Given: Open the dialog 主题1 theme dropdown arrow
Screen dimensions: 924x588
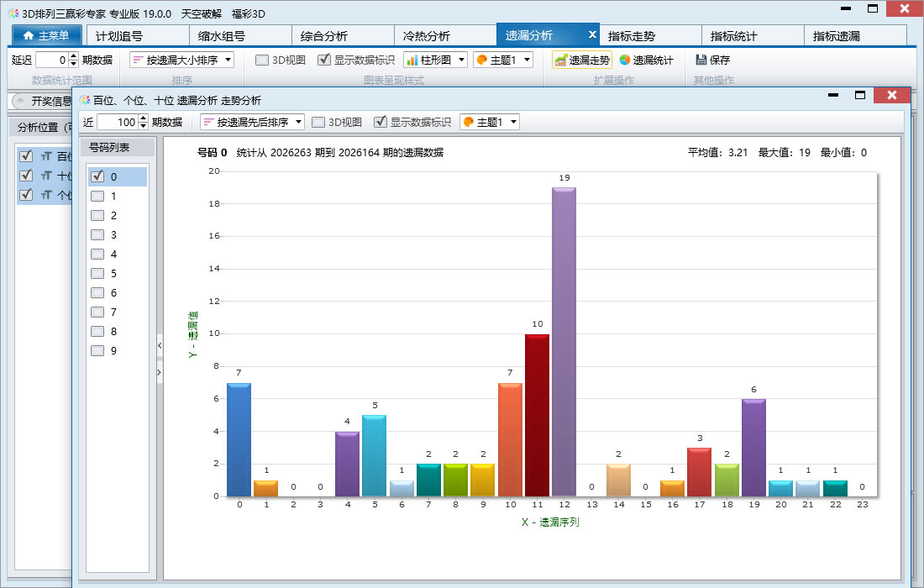Looking at the screenshot, I should coord(514,122).
